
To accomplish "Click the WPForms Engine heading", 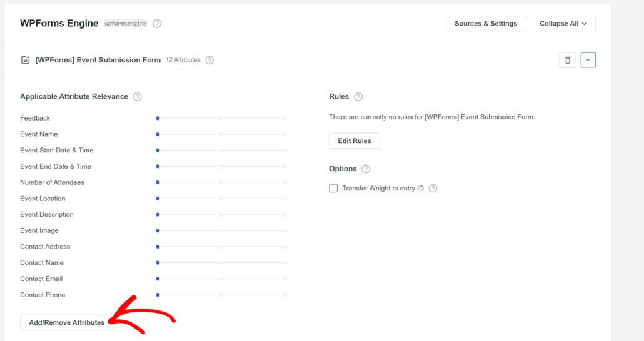I will (59, 23).
